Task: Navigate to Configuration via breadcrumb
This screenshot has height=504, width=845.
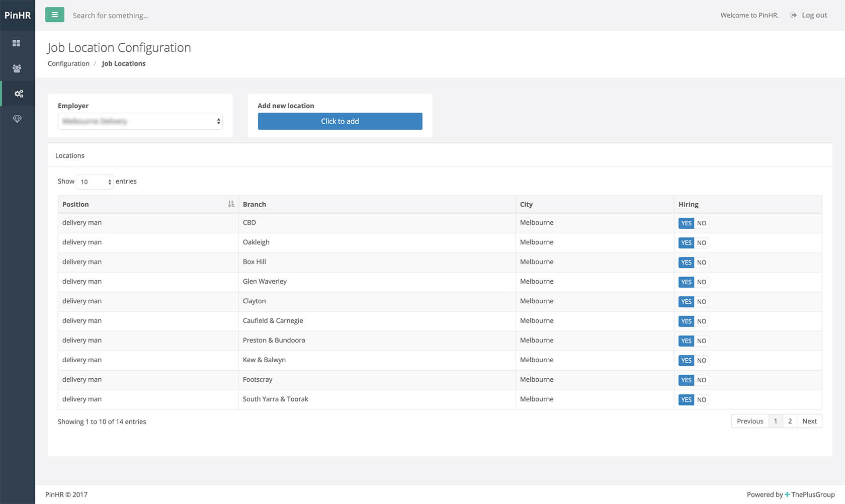Action: [68, 63]
